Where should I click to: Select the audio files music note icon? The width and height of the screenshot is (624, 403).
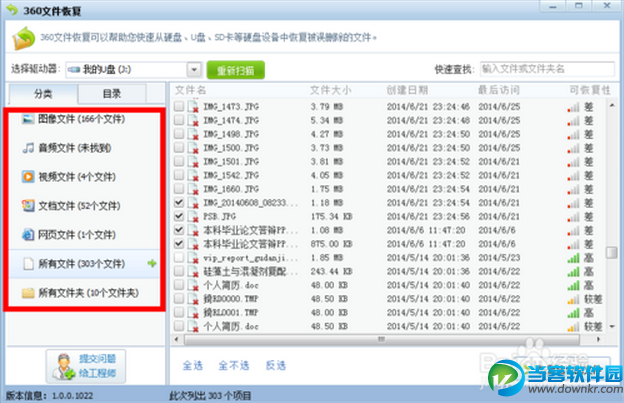pos(28,148)
